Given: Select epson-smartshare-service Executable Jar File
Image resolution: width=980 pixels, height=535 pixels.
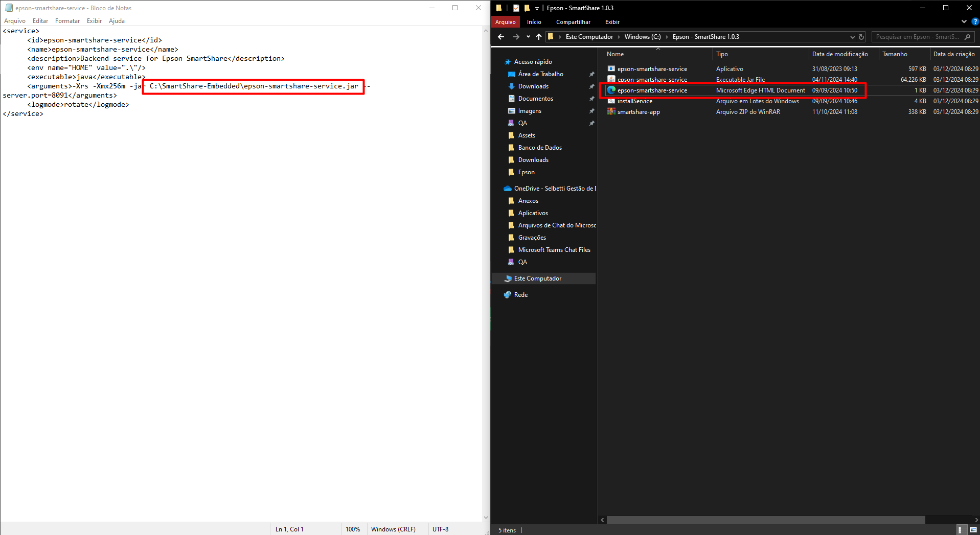Looking at the screenshot, I should (652, 80).
